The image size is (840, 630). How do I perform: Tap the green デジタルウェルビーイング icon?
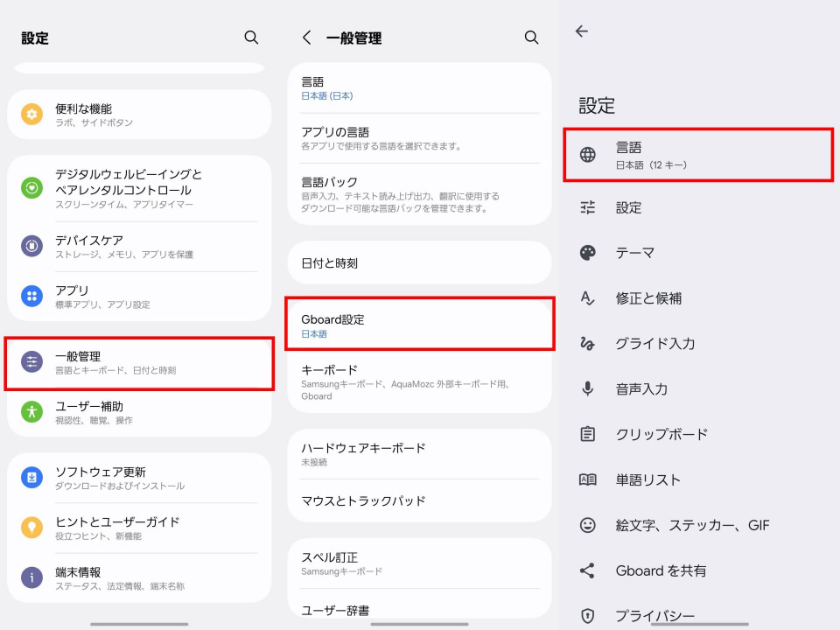(32, 188)
